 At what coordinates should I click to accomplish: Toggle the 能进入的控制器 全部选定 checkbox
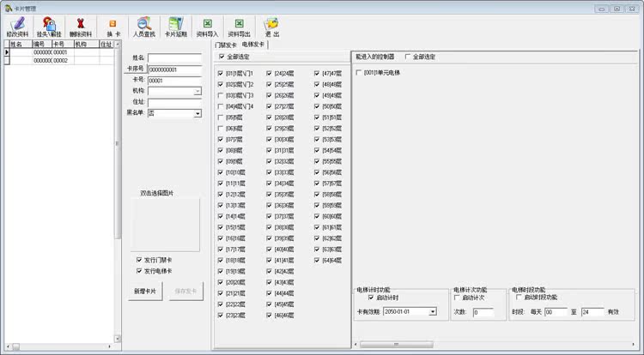tap(407, 57)
